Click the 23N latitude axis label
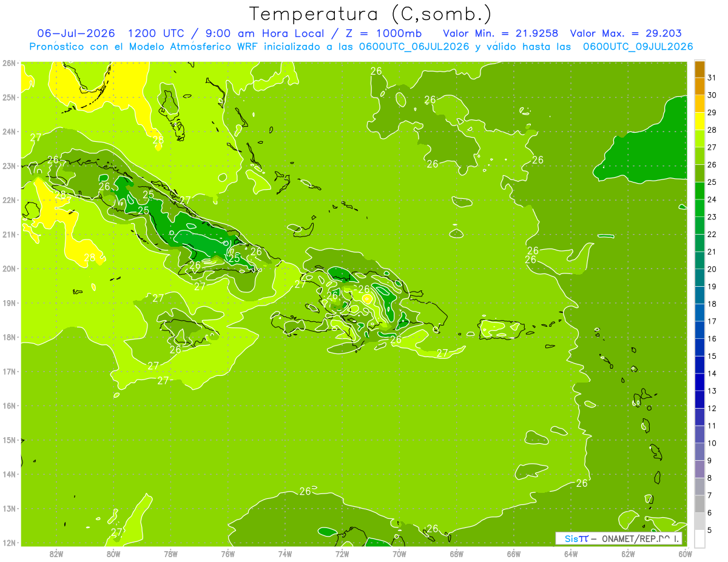Image resolution: width=728 pixels, height=562 pixels. coord(8,166)
